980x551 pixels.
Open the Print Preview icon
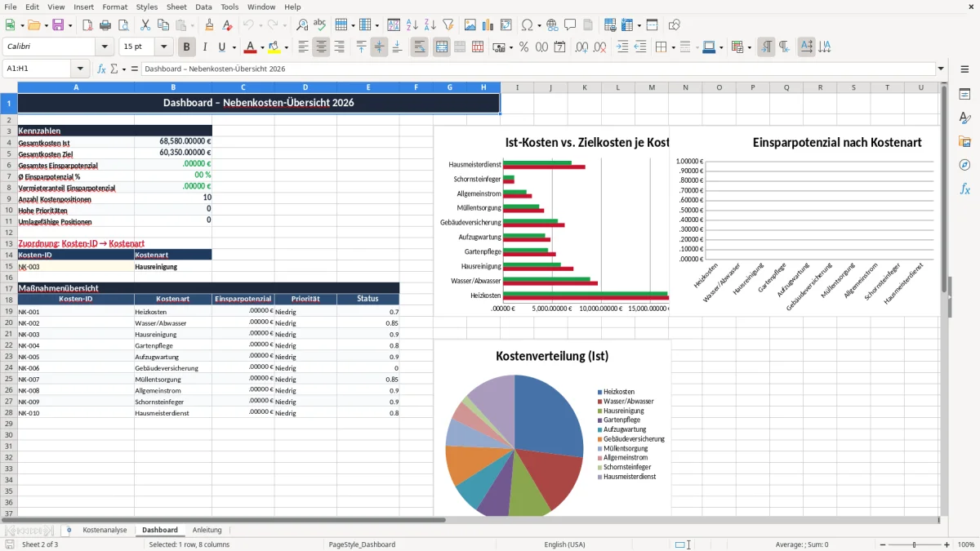pyautogui.click(x=122, y=25)
